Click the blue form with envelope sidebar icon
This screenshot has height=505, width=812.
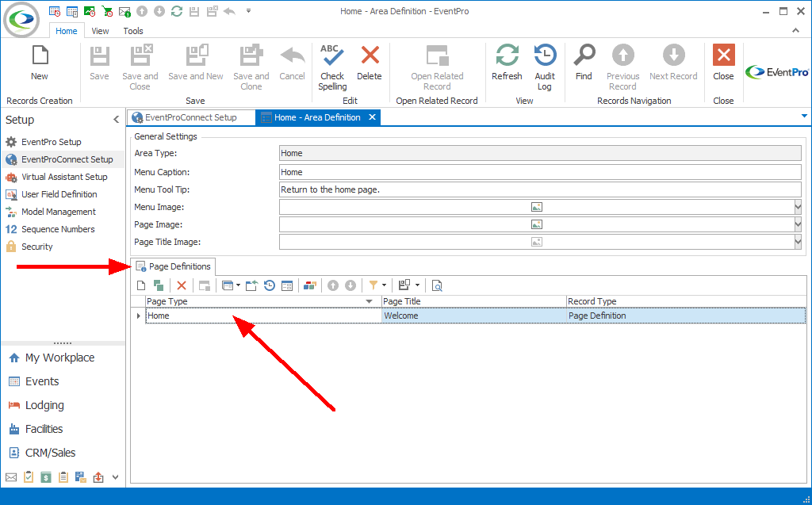(x=80, y=477)
